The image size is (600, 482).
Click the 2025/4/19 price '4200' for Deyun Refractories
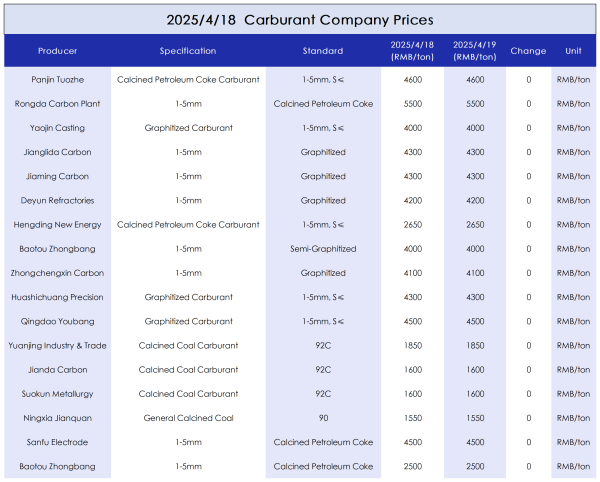(475, 200)
